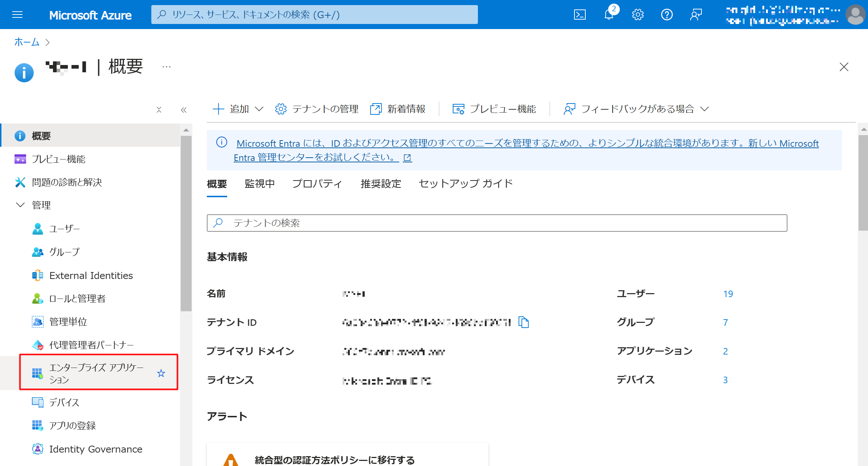Switch to the プロパティ tab

click(318, 184)
